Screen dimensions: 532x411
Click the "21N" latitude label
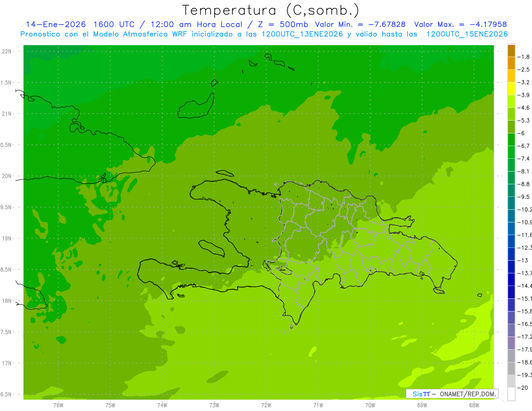[x=7, y=114]
